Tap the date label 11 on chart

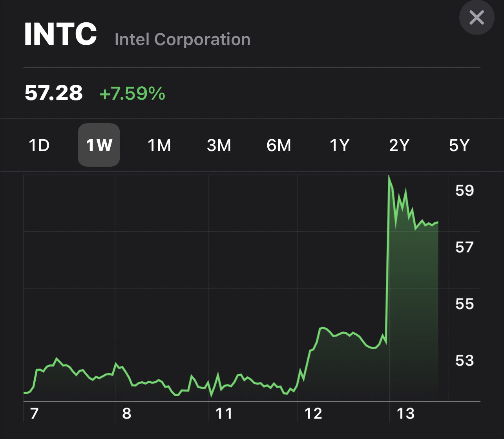[224, 413]
